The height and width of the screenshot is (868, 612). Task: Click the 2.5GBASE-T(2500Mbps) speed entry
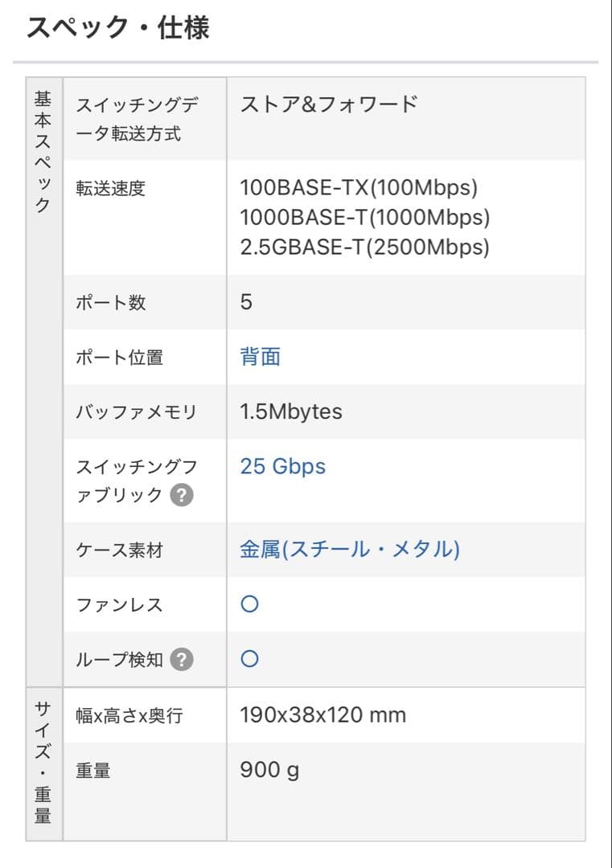366,244
